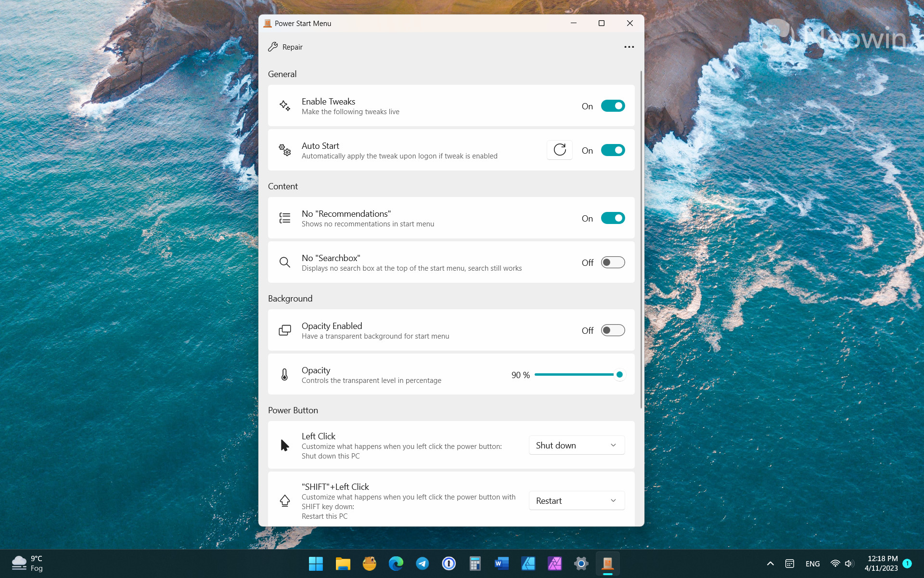Image resolution: width=924 pixels, height=578 pixels.
Task: Click the Auto Start gear icon
Action: pos(284,150)
